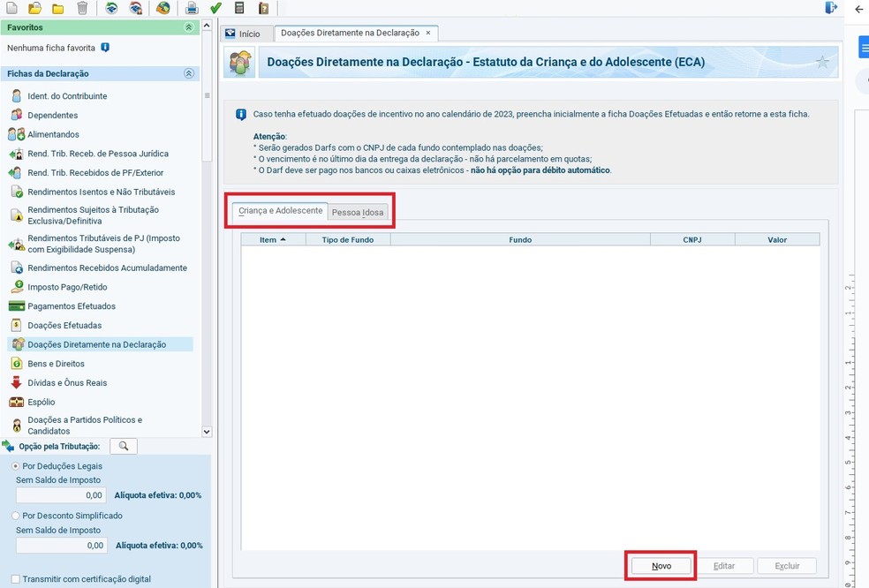Click the closed yellow folder toolbar icon

57,8
